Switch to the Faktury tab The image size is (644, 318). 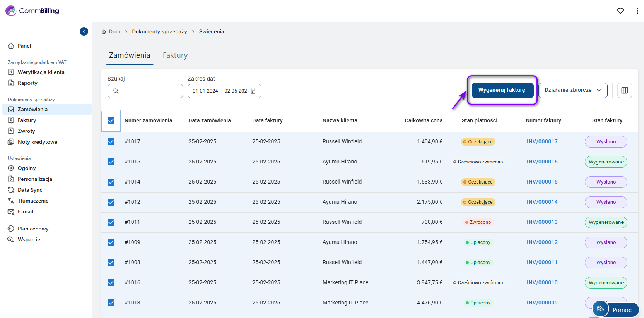175,55
